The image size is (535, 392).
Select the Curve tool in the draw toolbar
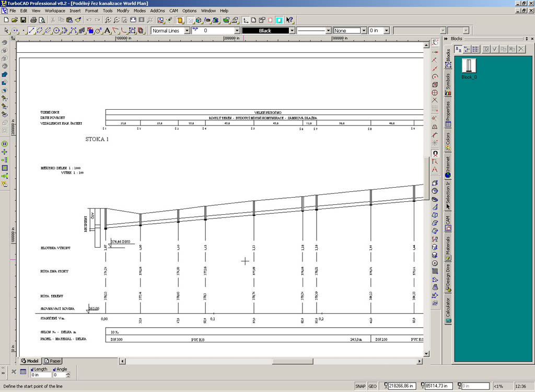pyautogui.click(x=73, y=31)
